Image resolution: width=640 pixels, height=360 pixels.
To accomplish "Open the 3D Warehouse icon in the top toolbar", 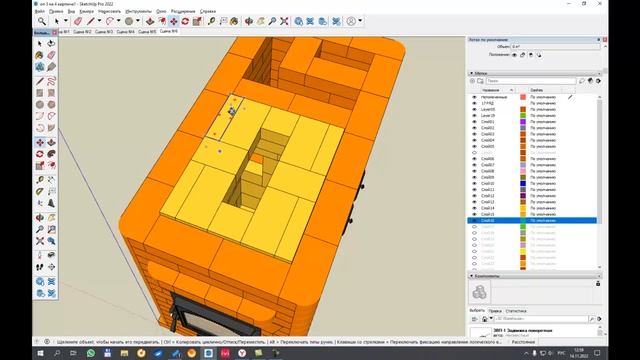I will pos(299,21).
